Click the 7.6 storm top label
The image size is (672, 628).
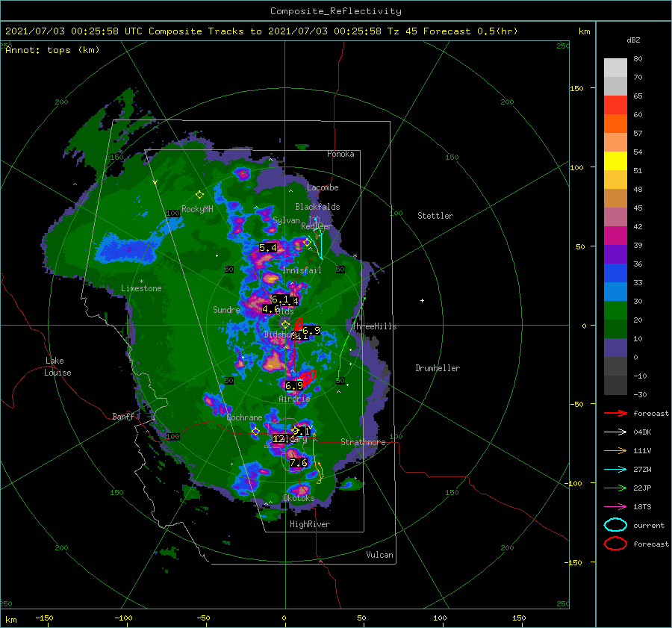(298, 462)
